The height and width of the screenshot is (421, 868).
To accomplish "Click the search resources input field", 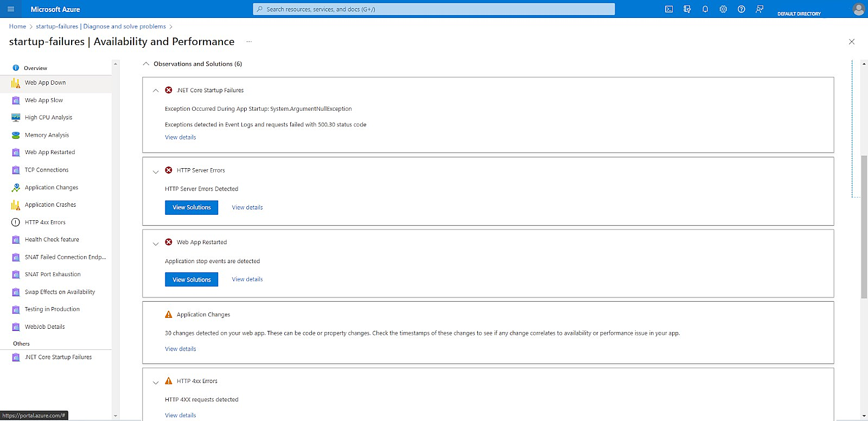I will pyautogui.click(x=434, y=9).
